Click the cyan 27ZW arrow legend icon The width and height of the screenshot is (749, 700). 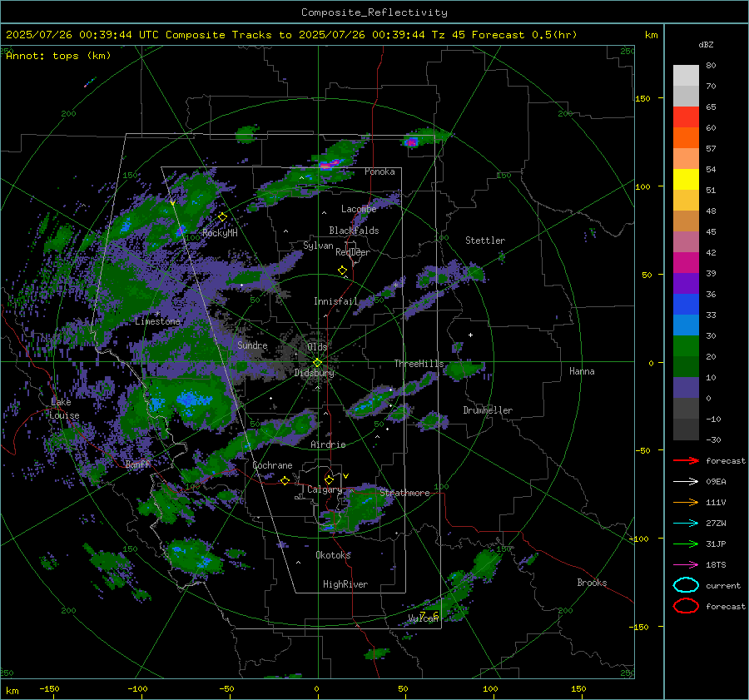click(x=686, y=524)
